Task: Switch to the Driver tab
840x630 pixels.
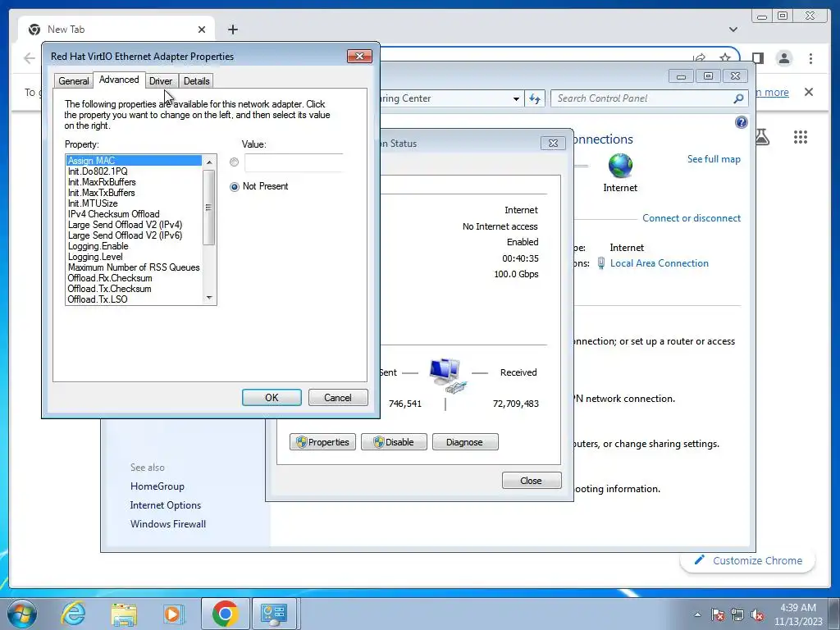Action: pos(161,81)
